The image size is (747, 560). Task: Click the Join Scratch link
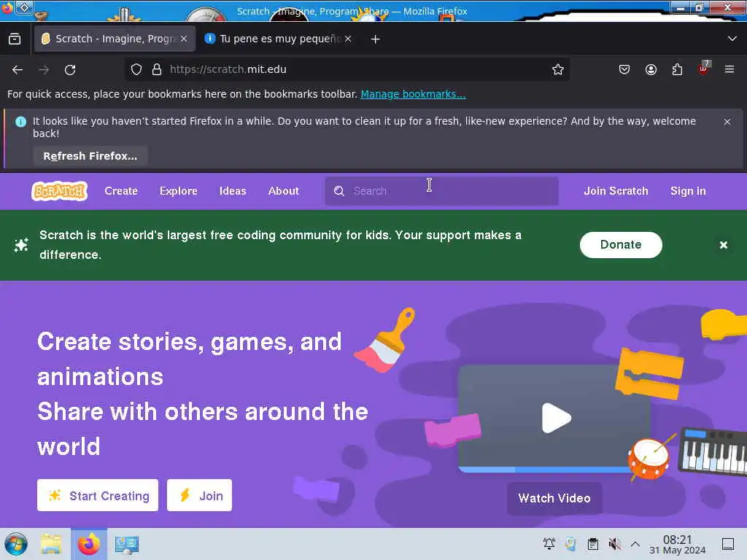pyautogui.click(x=616, y=191)
